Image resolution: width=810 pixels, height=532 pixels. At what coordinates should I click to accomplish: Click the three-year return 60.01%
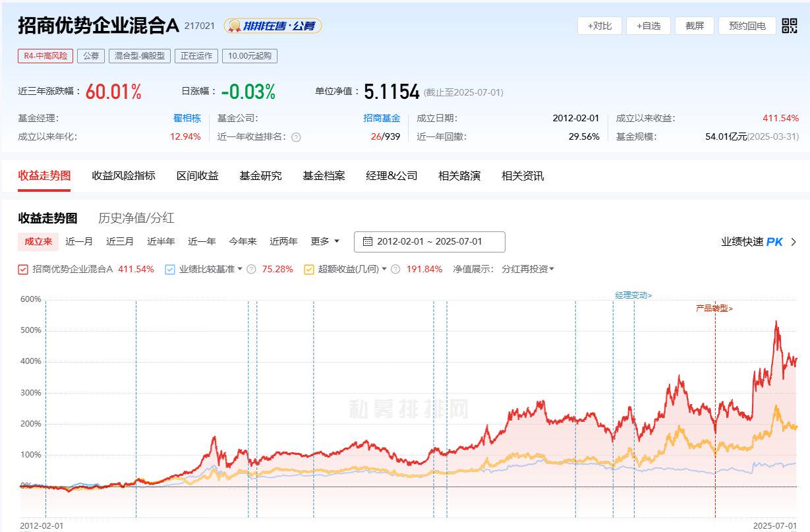[x=113, y=92]
